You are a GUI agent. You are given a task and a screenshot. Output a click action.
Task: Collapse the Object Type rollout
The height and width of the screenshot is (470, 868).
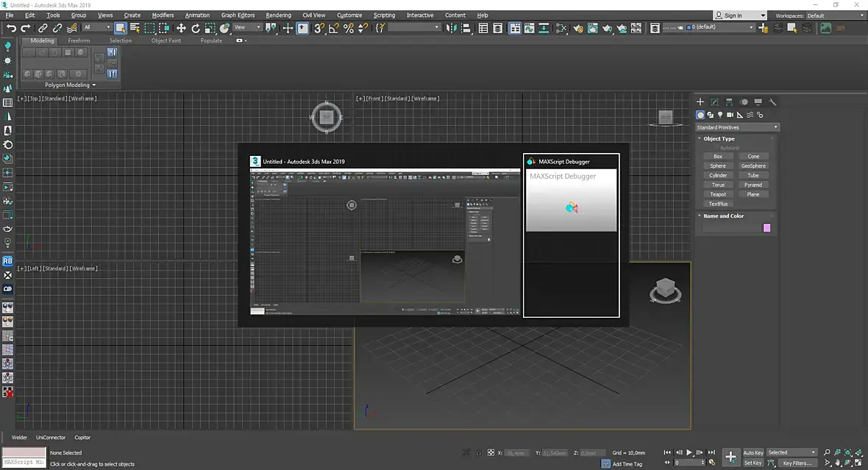pyautogui.click(x=719, y=138)
